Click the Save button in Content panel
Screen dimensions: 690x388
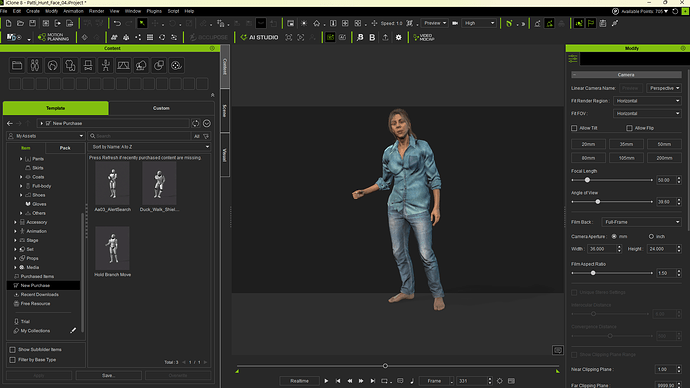pyautogui.click(x=109, y=376)
